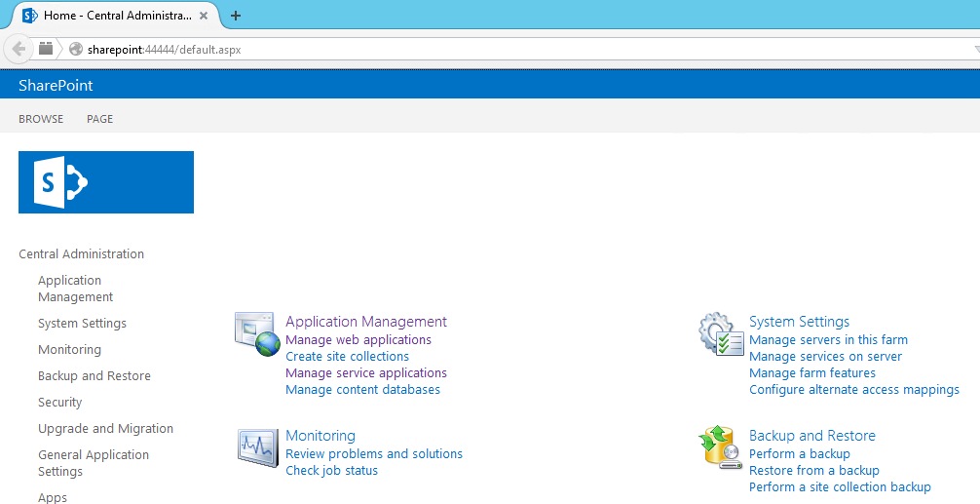Open System Settings in left navigation

click(83, 324)
